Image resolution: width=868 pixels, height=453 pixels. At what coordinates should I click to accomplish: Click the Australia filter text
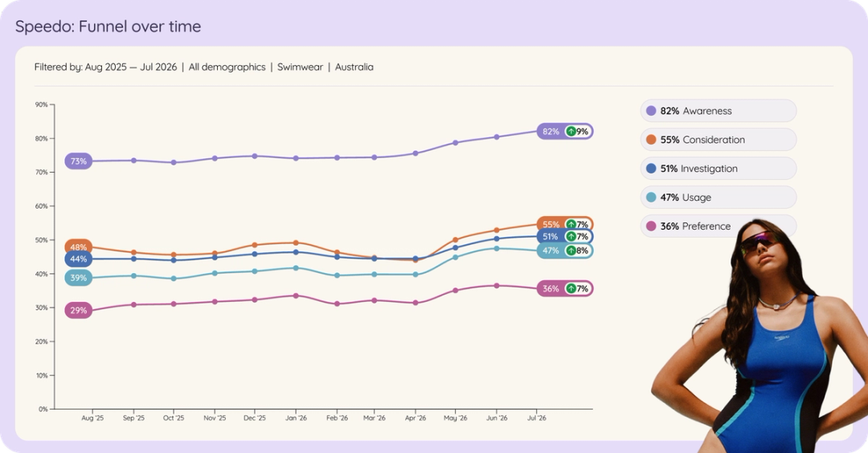click(354, 67)
